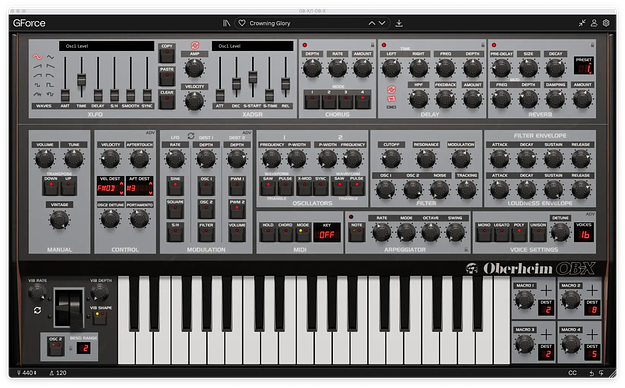Click the delay sync circular arrows icon
Image resolution: width=625 pixels, height=388 pixels.
tap(391, 89)
